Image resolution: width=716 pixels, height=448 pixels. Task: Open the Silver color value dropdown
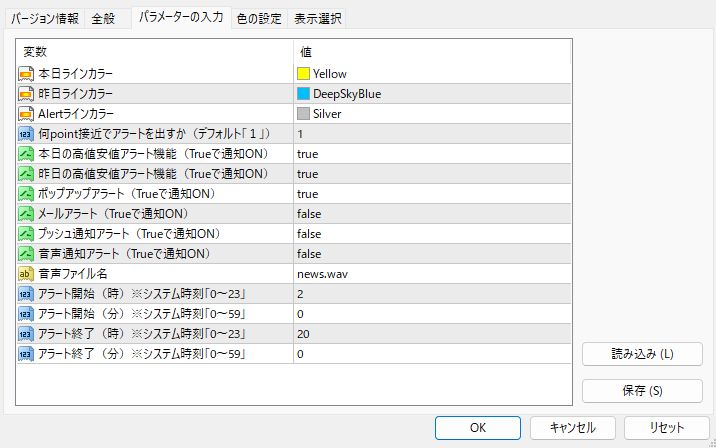[430, 114]
